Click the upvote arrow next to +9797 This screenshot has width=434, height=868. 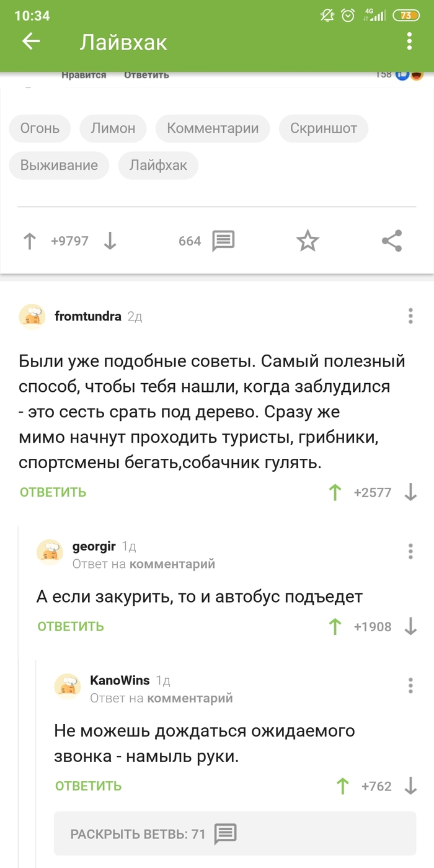29,241
